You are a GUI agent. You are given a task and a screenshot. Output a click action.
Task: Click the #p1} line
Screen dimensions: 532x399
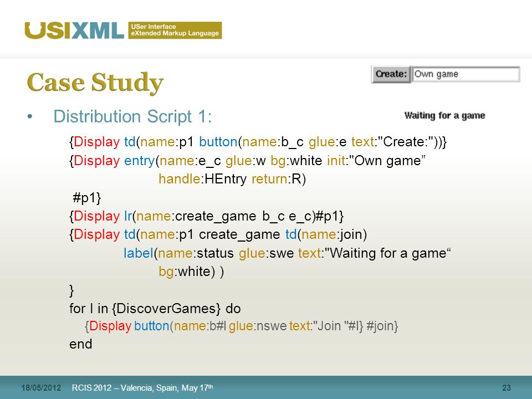[87, 197]
